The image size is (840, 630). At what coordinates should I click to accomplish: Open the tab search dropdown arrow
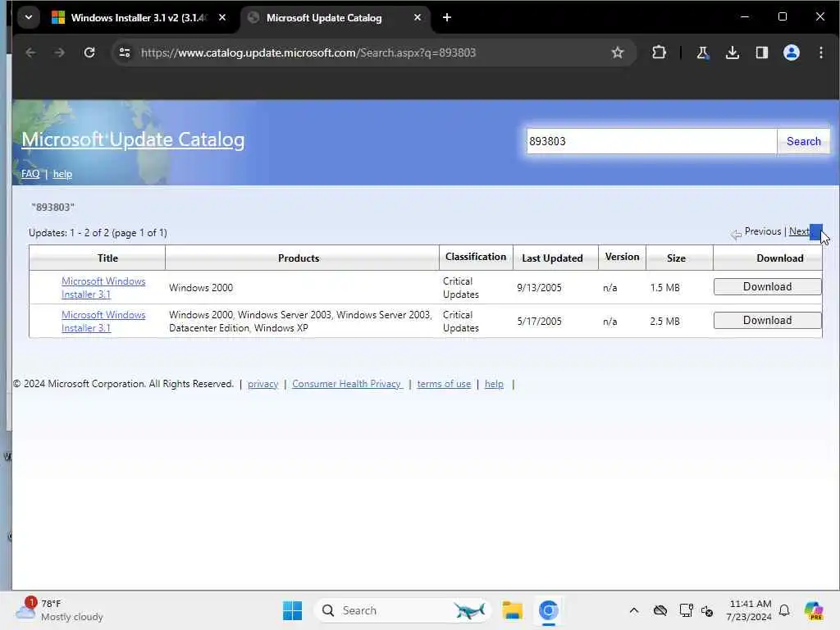[29, 17]
